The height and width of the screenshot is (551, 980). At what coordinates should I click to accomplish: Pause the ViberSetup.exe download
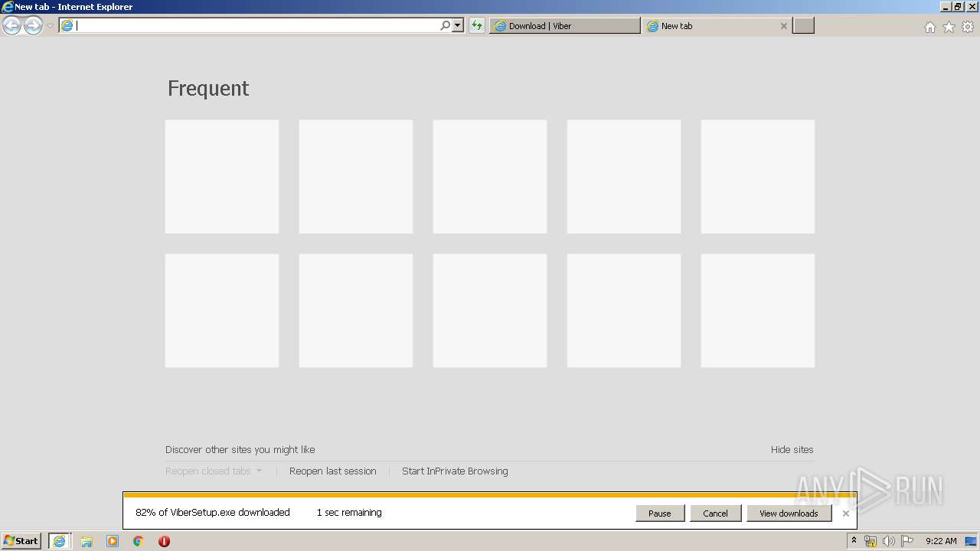660,514
